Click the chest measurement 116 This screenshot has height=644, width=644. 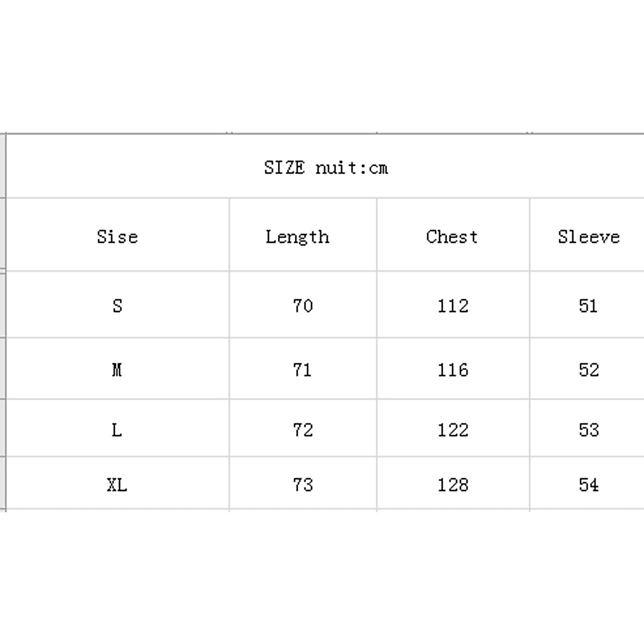(x=453, y=370)
